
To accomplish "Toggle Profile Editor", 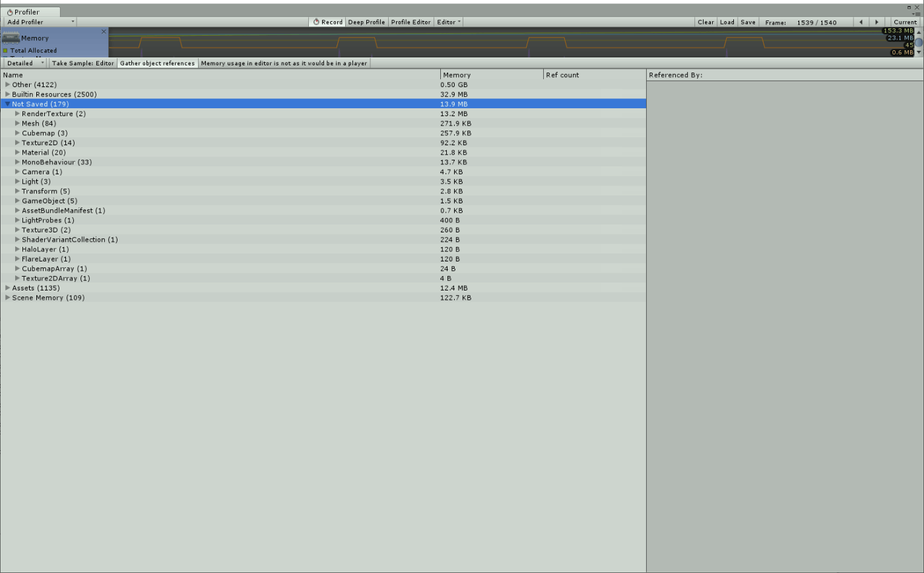I will coord(411,22).
